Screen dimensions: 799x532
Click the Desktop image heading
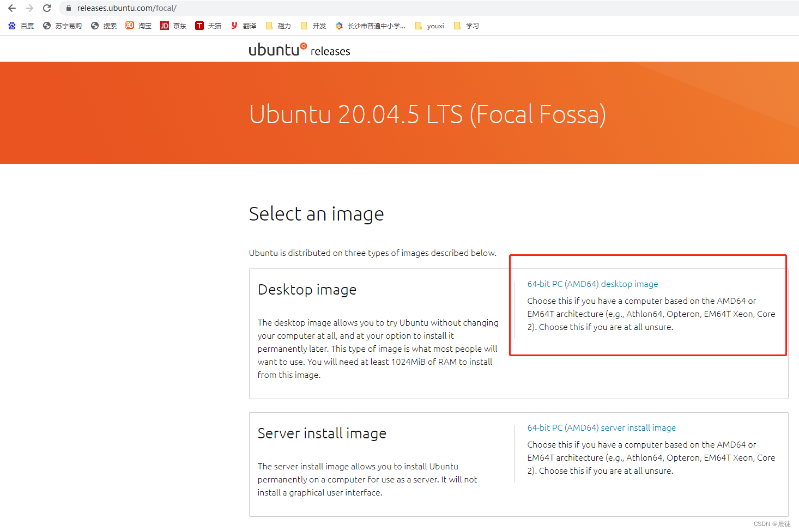307,290
